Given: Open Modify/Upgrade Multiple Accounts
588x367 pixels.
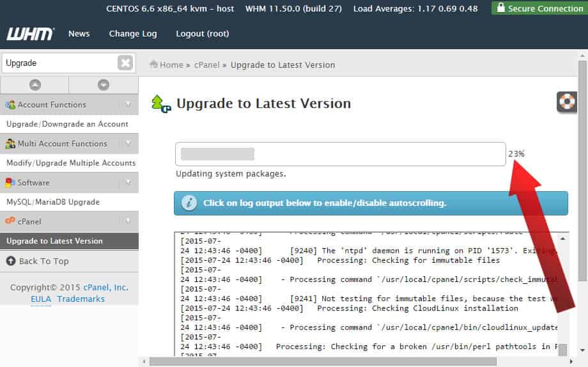Looking at the screenshot, I should coord(71,163).
